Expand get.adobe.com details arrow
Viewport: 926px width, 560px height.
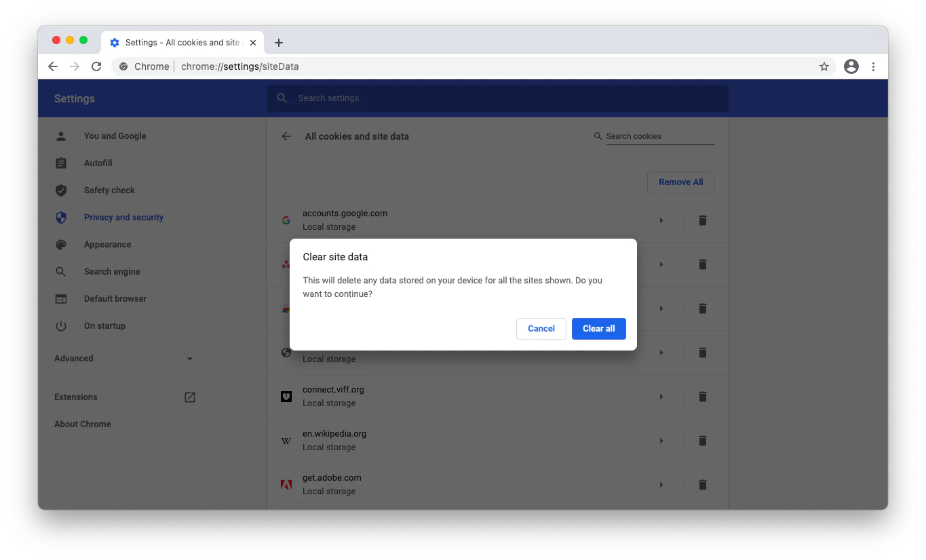661,485
